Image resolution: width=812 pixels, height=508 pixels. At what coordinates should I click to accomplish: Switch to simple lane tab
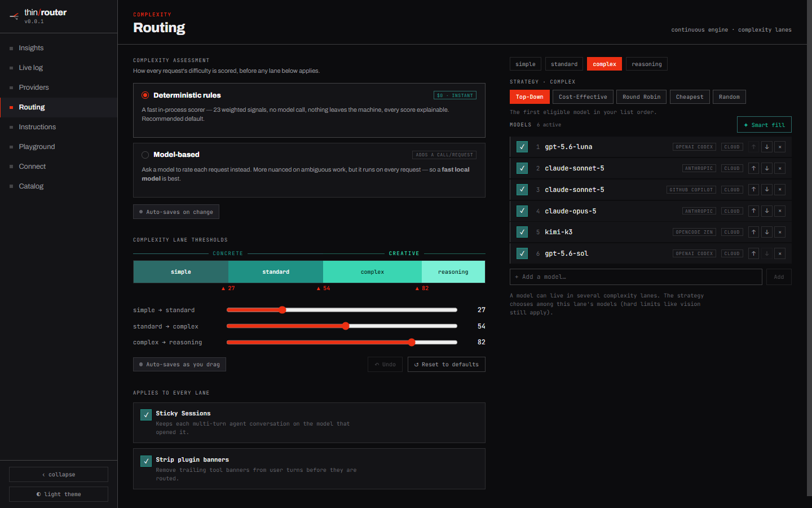click(526, 64)
